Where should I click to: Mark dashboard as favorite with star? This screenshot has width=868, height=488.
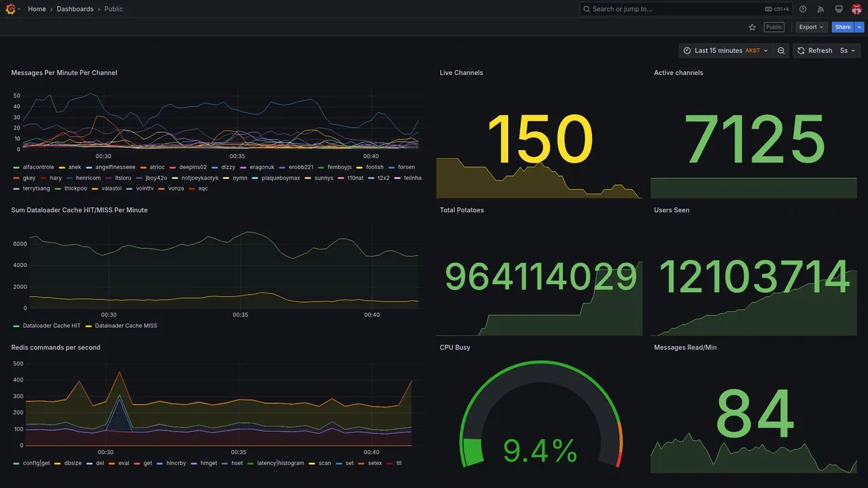752,27
